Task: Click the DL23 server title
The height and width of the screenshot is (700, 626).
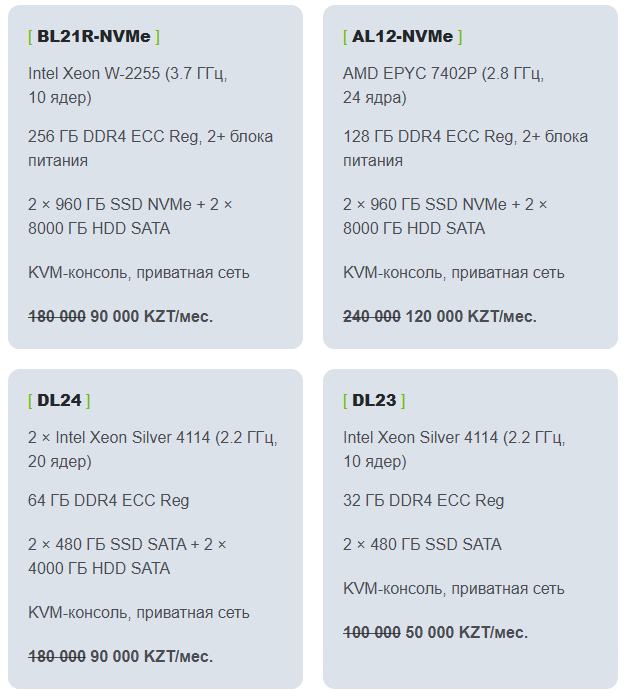Action: click(x=374, y=400)
